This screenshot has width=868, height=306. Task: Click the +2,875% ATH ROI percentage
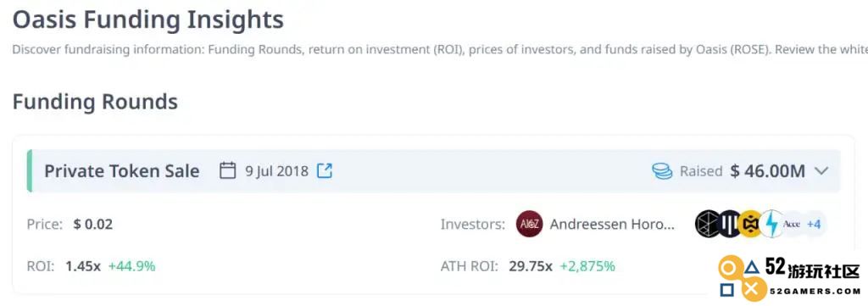coord(587,266)
